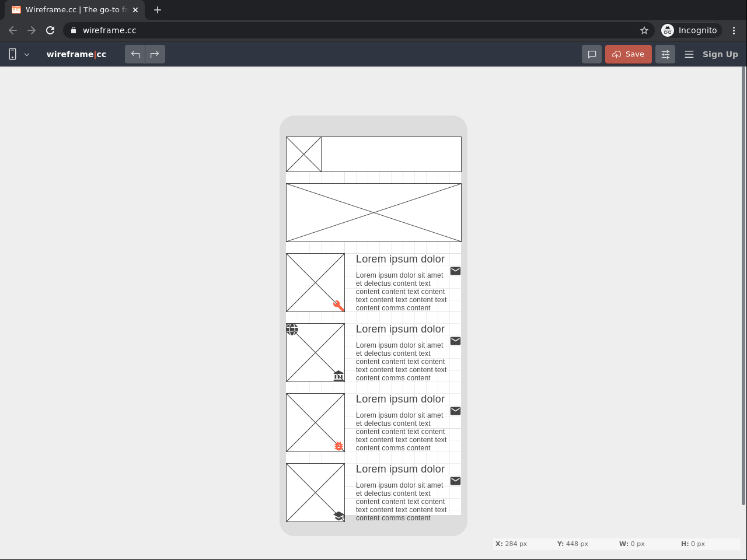Expand the device template dropdown chevron

[x=27, y=54]
